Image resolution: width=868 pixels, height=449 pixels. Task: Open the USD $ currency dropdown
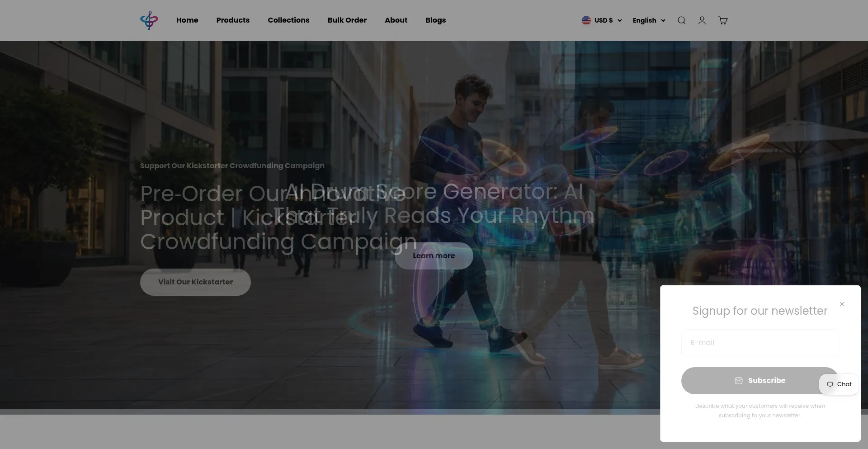[x=602, y=20]
